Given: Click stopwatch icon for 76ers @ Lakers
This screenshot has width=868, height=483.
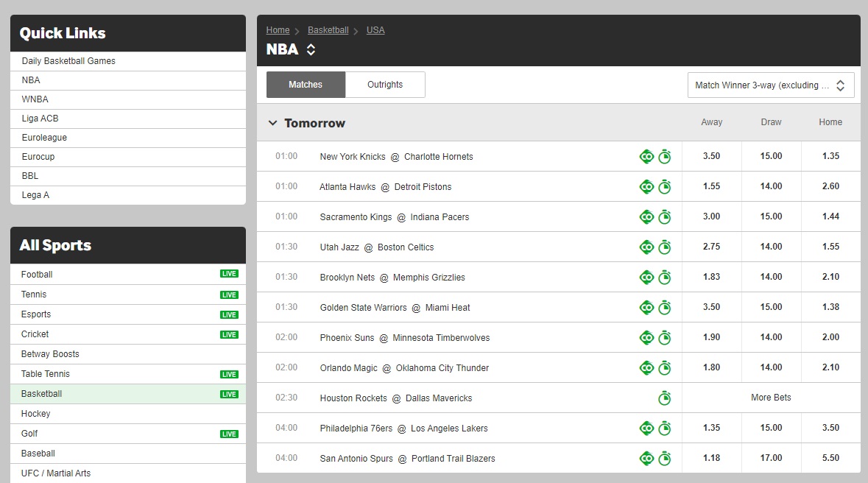Looking at the screenshot, I should point(665,429).
